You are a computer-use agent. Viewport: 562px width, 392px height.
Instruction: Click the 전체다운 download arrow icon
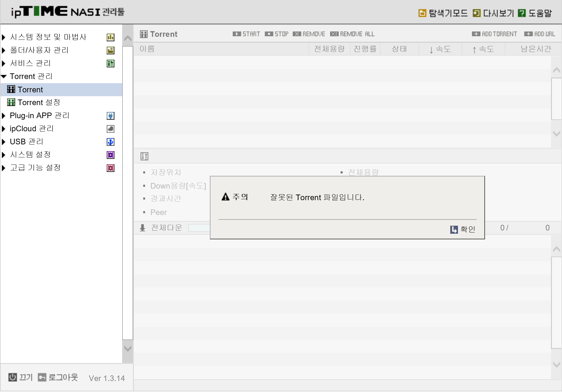(143, 228)
